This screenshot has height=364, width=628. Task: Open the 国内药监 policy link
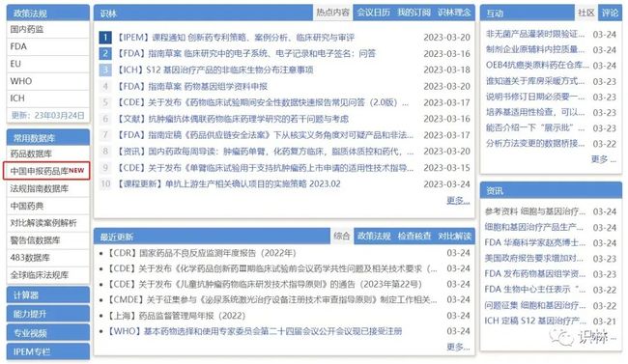pyautogui.click(x=27, y=29)
